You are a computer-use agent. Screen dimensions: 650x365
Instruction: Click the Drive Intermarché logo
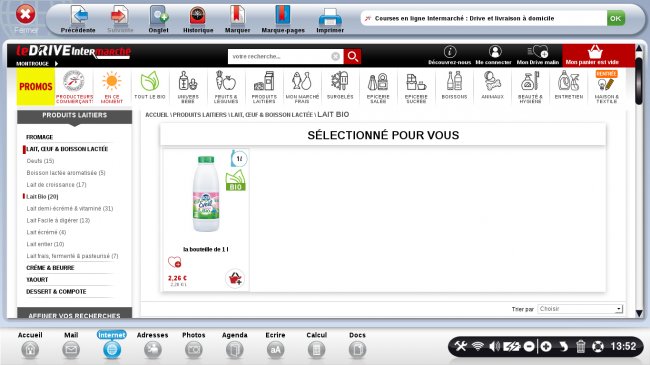tap(73, 51)
